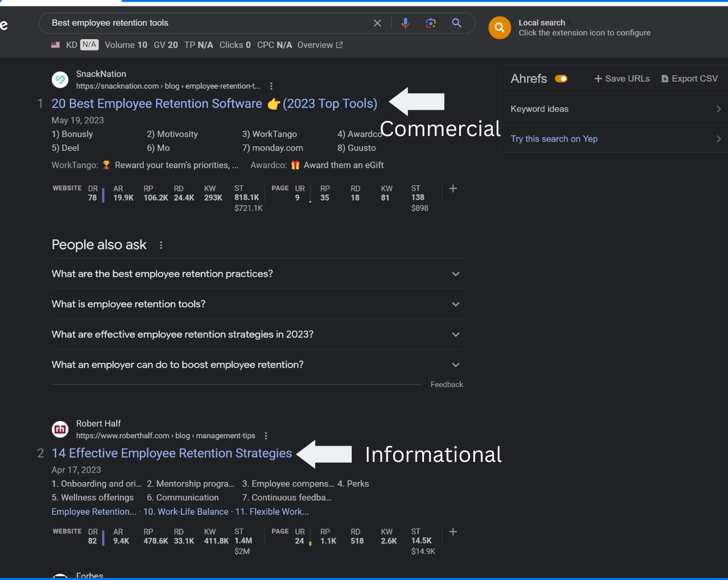Viewport: 728px width, 580px height.
Task: Click Export CSV in Ahrefs panel
Action: (x=689, y=79)
